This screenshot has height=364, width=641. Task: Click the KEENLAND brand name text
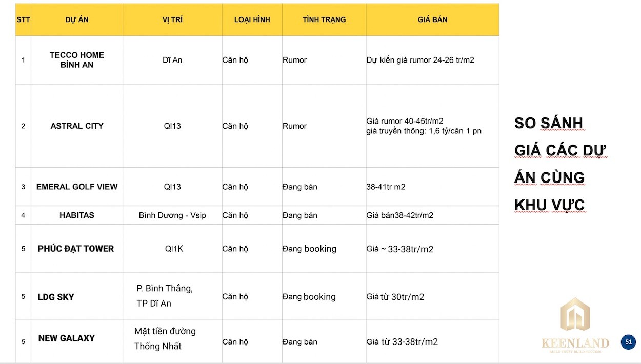pos(575,343)
